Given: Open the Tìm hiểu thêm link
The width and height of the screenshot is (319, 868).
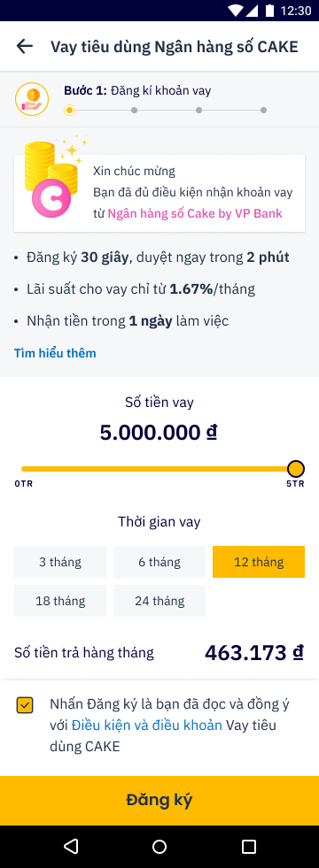Looking at the screenshot, I should coord(55,353).
